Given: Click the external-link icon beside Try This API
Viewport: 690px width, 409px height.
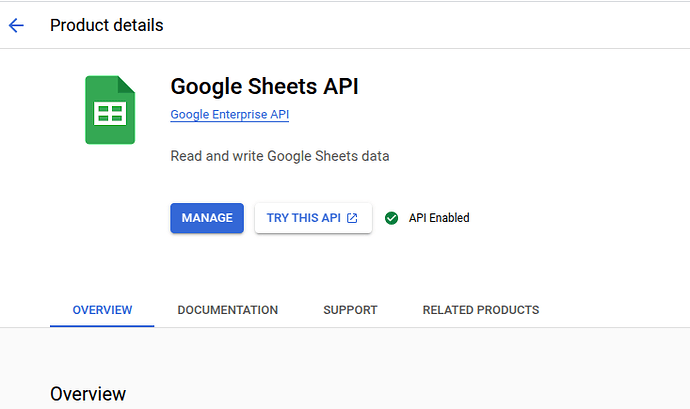Looking at the screenshot, I should coord(352,218).
